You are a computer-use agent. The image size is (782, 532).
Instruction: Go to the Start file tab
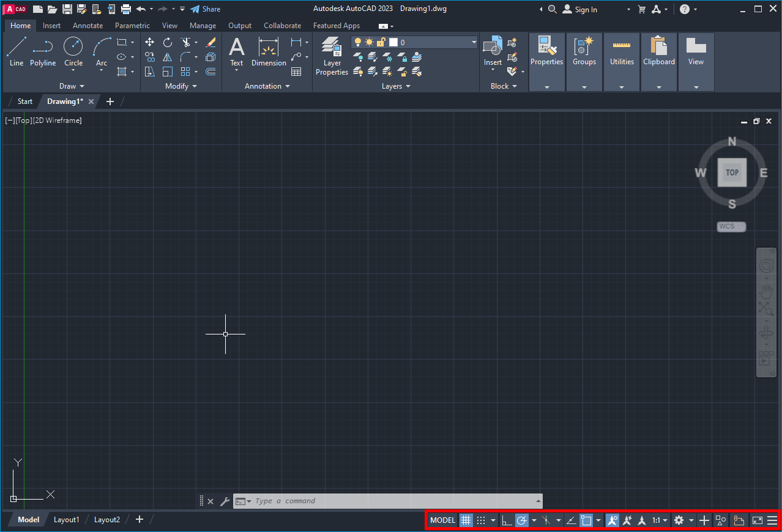25,102
